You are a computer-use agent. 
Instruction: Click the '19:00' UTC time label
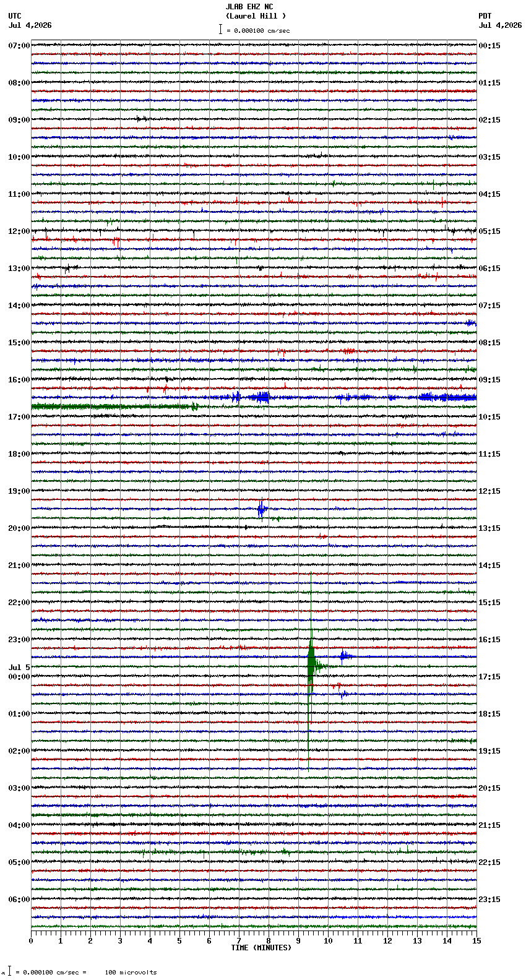(19, 491)
